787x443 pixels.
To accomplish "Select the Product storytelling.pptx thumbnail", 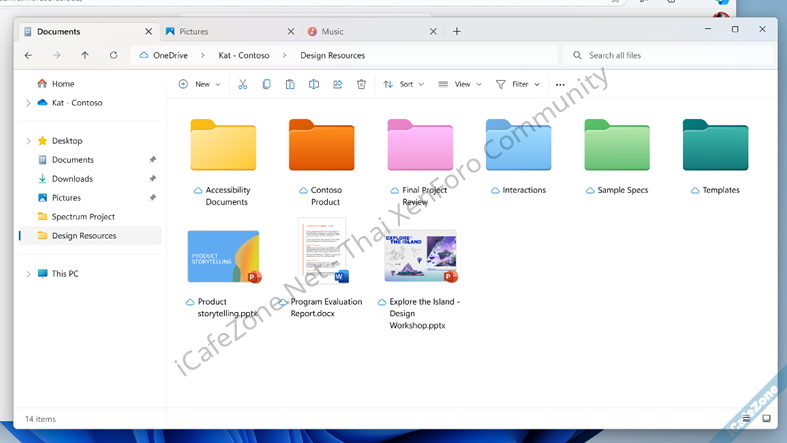I will tap(223, 257).
